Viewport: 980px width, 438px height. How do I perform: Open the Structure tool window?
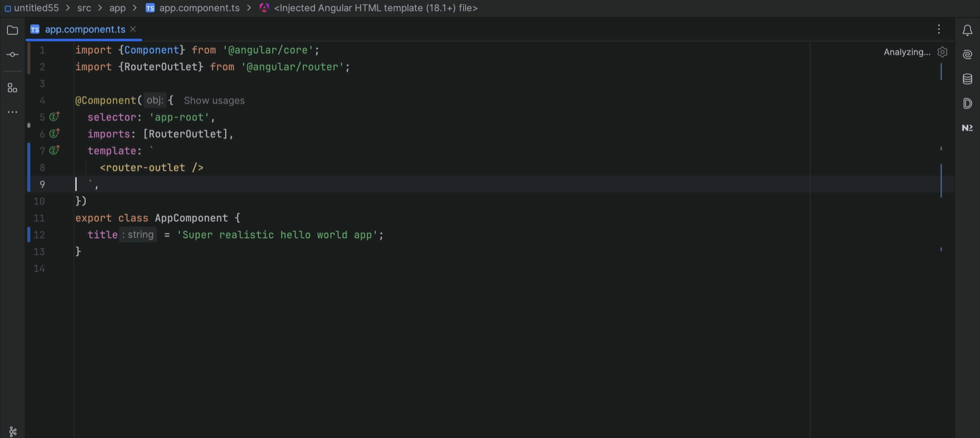tap(12, 88)
